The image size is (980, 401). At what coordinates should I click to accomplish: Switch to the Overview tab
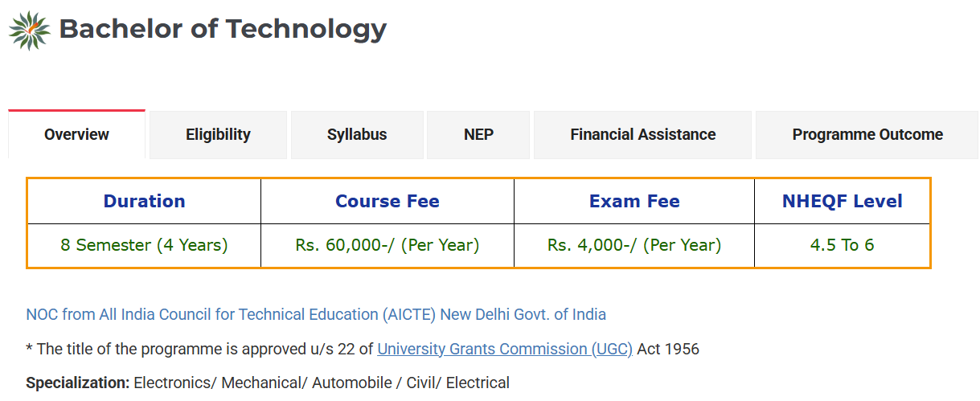click(77, 135)
